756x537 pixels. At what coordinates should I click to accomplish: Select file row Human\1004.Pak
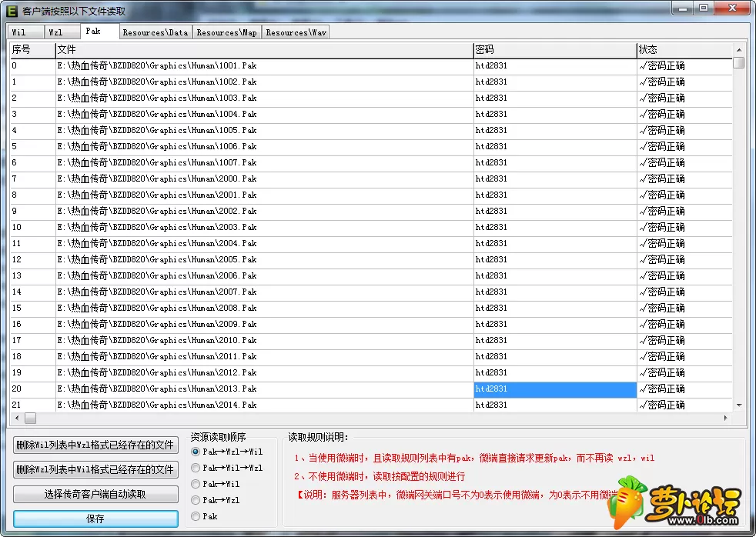tap(371, 114)
